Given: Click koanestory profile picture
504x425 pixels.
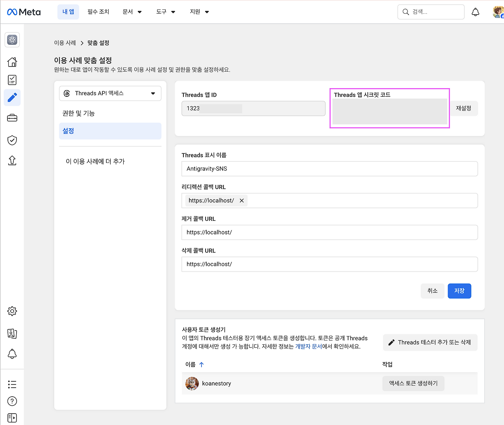Looking at the screenshot, I should tap(192, 383).
